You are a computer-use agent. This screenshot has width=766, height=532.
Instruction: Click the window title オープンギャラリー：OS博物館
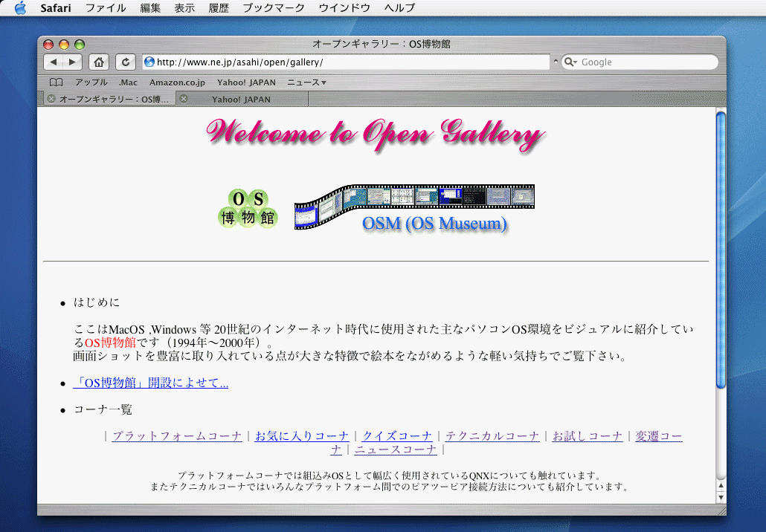[382, 44]
